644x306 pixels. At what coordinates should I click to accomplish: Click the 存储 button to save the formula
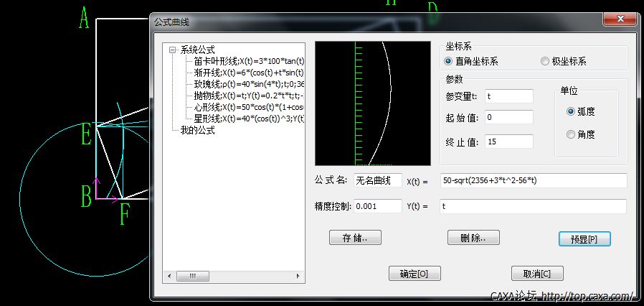click(x=355, y=237)
